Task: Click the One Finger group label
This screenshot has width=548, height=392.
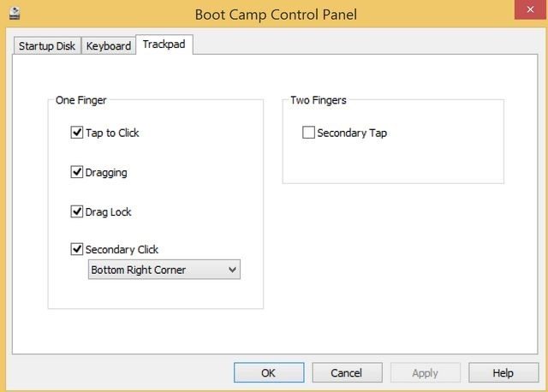Action: 81,100
